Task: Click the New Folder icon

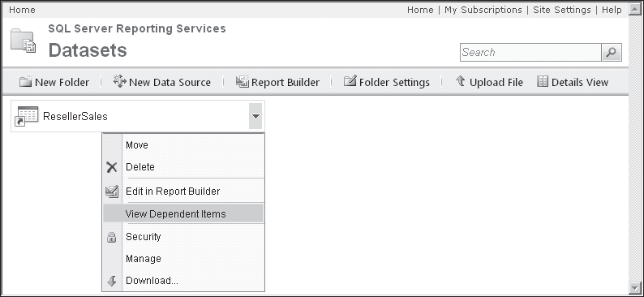Action: click(x=25, y=82)
